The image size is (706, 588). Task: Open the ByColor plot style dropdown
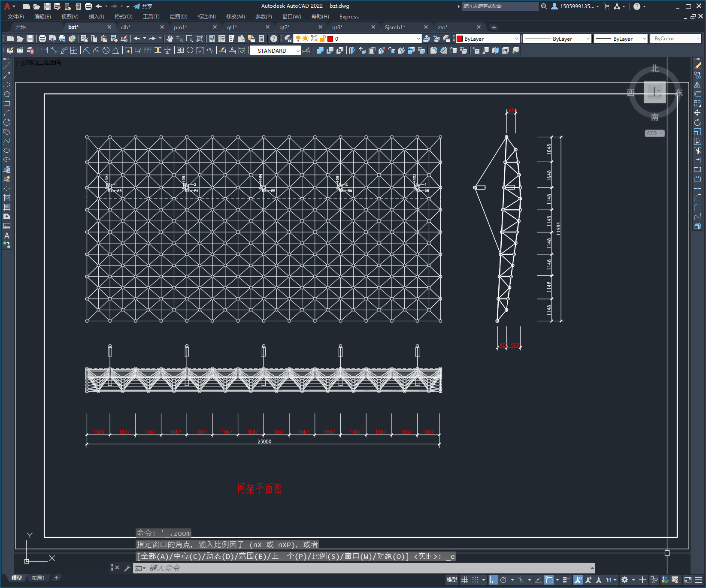[x=676, y=39]
